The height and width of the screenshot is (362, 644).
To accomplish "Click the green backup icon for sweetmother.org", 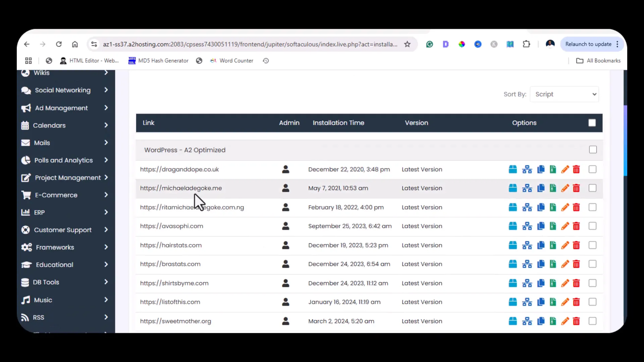I will [x=553, y=321].
